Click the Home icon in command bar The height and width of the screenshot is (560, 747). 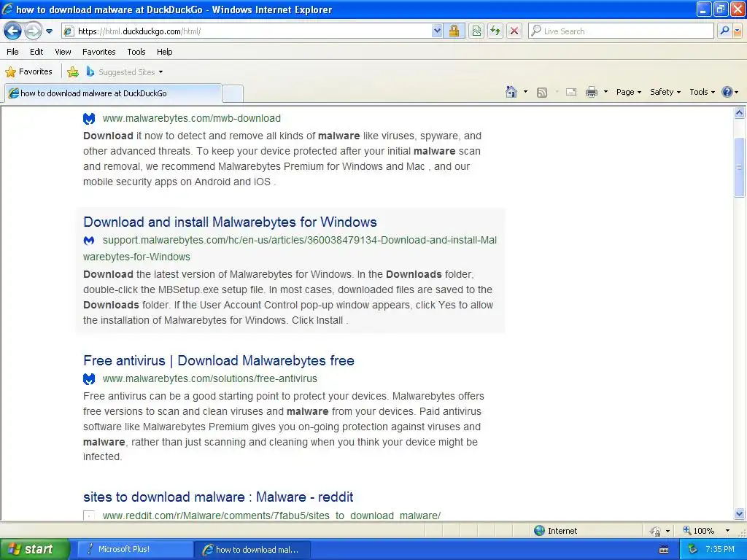pos(511,92)
